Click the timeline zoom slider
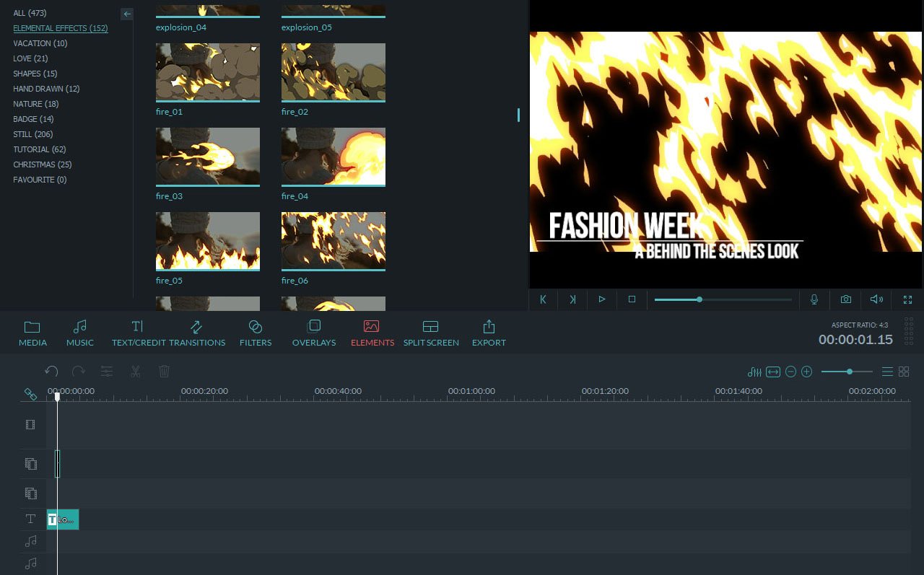This screenshot has width=924, height=575. (850, 372)
